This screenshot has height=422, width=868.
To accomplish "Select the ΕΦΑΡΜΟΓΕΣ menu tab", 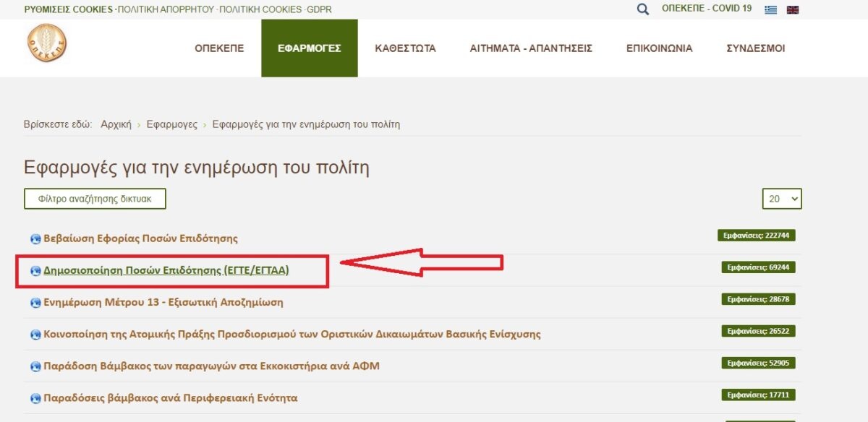I will pyautogui.click(x=310, y=48).
